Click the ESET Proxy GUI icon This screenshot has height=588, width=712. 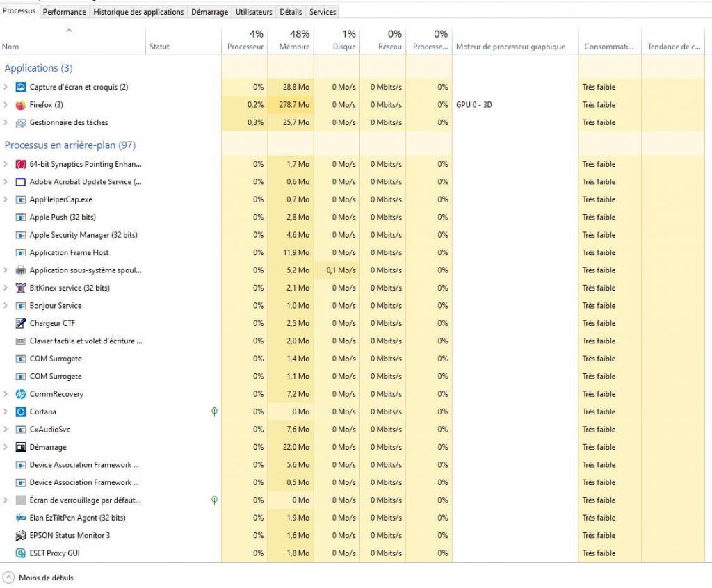point(20,553)
